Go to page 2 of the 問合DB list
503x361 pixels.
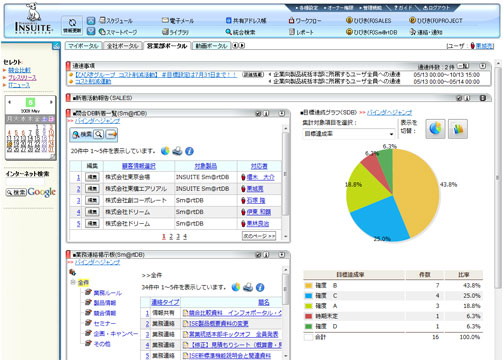(171, 236)
